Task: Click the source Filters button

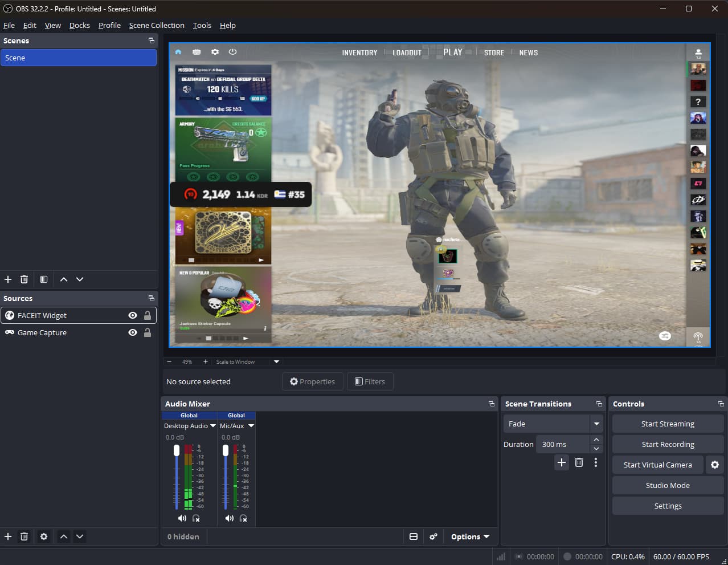Action: (370, 381)
